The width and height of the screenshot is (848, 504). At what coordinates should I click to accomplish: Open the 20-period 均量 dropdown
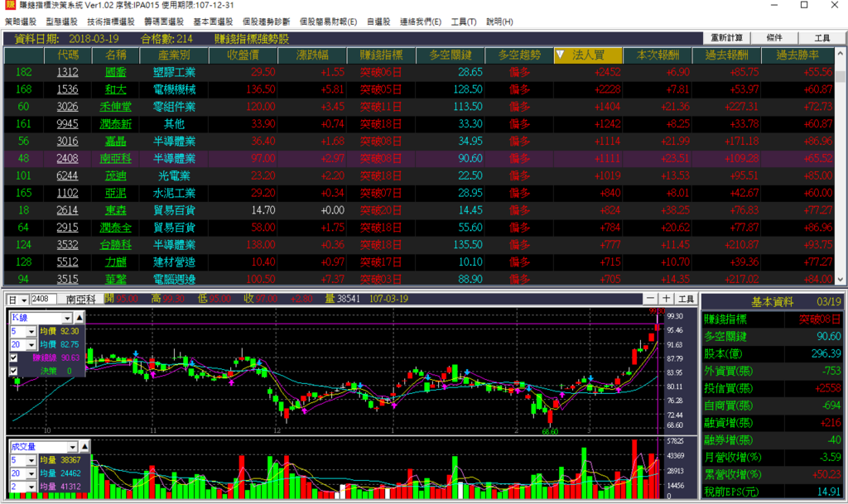(x=31, y=473)
